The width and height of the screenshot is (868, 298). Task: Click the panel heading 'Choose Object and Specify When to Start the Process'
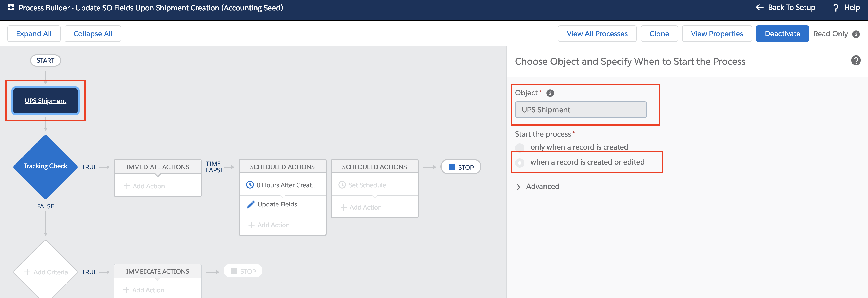click(x=630, y=61)
